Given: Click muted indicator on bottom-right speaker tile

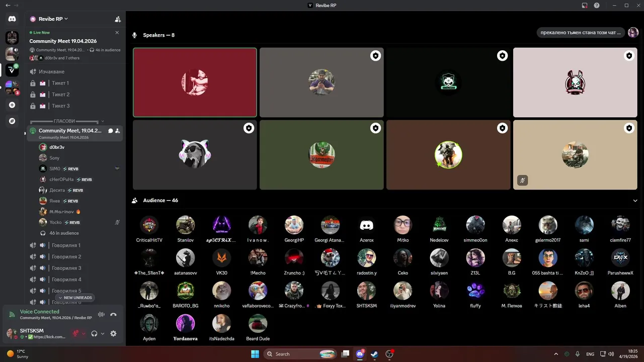Looking at the screenshot, I should click(x=522, y=180).
